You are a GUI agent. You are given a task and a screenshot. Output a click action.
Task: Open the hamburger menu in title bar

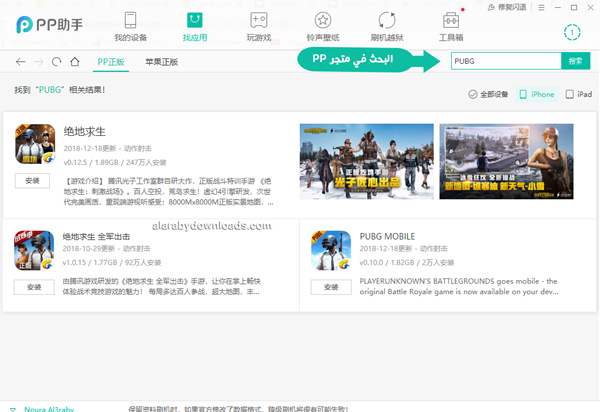[x=541, y=8]
